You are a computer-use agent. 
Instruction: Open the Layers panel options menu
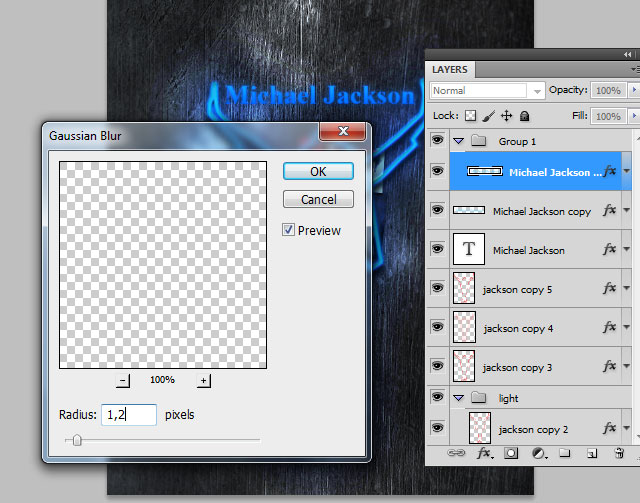635,69
